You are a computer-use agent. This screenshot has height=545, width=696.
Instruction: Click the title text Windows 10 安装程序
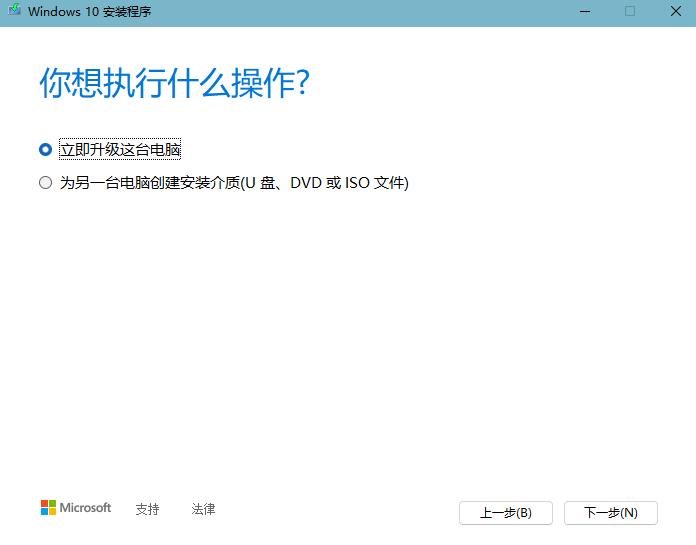pyautogui.click(x=90, y=11)
